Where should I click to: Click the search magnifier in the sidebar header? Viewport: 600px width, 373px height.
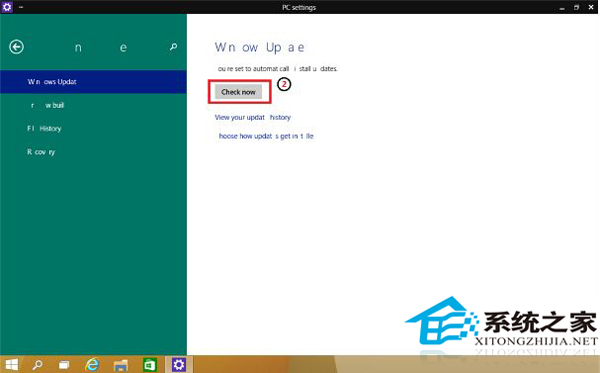pos(173,47)
